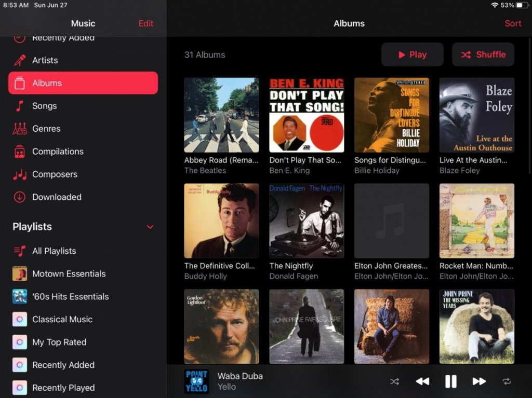Open Artists via the microphone icon
The width and height of the screenshot is (532, 398).
(20, 60)
